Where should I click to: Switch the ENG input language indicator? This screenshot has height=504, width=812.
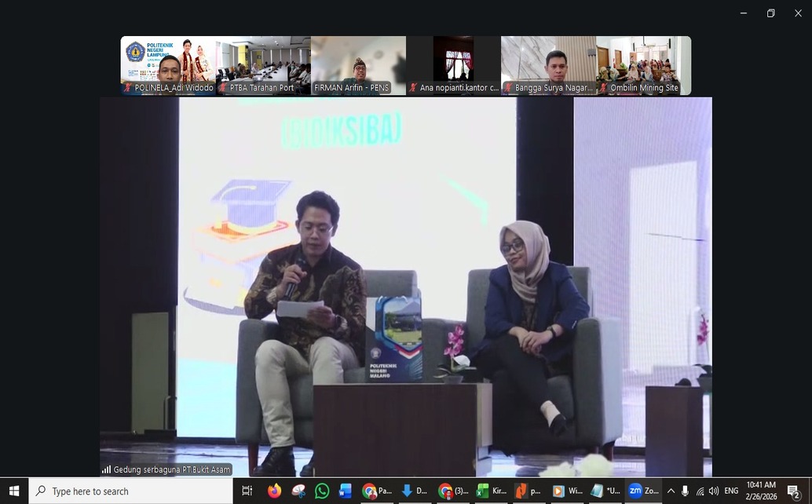731,491
